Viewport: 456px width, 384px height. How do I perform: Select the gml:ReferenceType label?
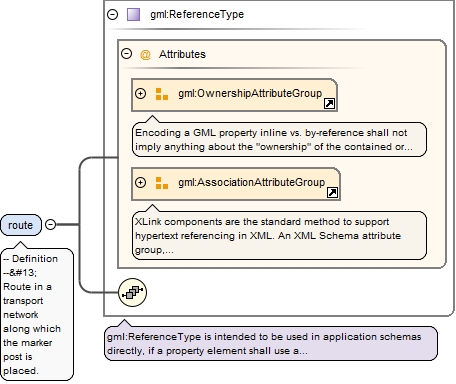[197, 14]
